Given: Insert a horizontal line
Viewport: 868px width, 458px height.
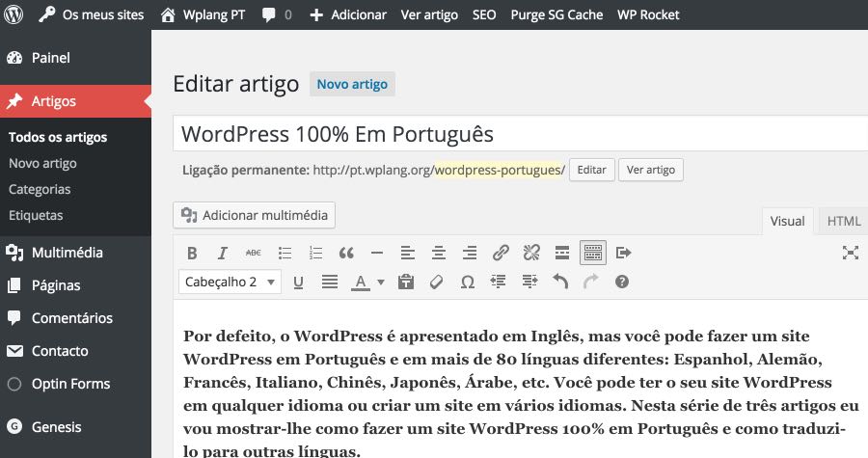Looking at the screenshot, I should coord(377,253).
